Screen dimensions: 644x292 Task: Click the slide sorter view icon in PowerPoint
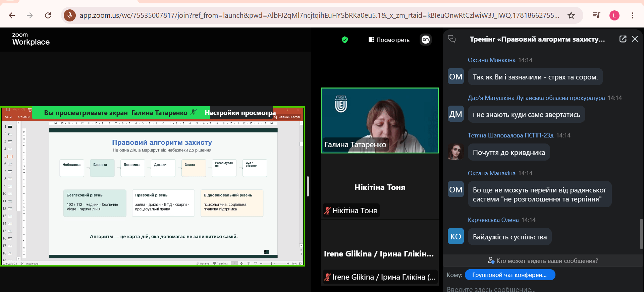241,264
